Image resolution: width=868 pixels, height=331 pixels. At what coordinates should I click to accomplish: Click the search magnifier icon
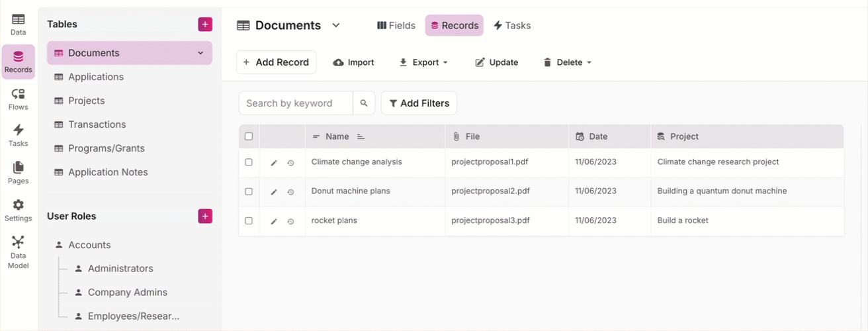point(364,103)
